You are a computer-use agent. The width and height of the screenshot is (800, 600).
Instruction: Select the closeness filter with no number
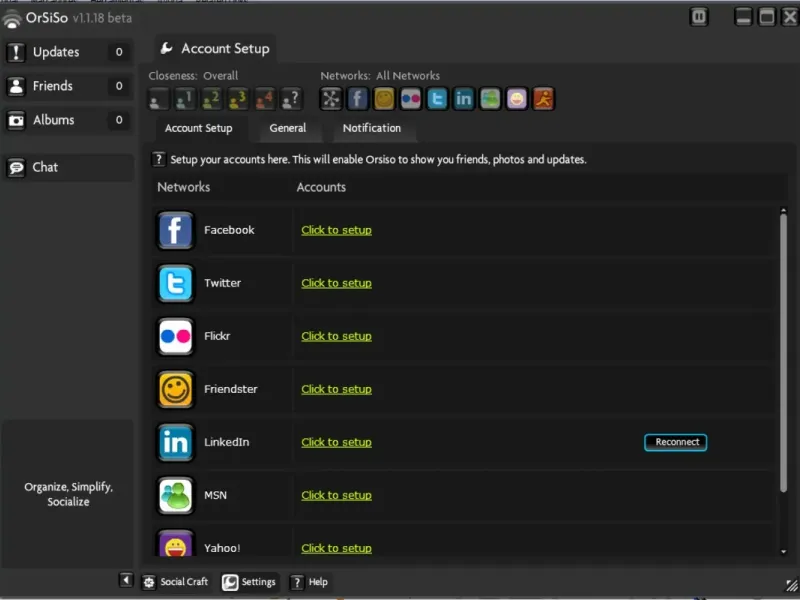coord(158,99)
